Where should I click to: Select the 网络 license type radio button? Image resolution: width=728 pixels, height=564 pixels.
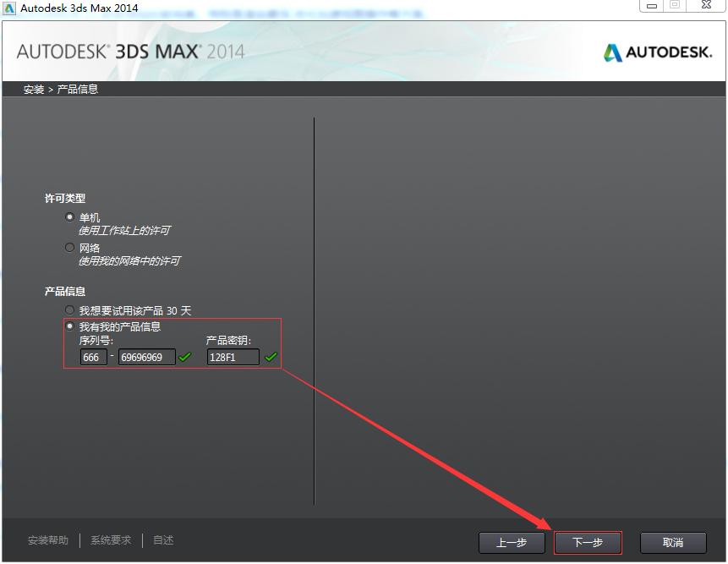tap(69, 247)
